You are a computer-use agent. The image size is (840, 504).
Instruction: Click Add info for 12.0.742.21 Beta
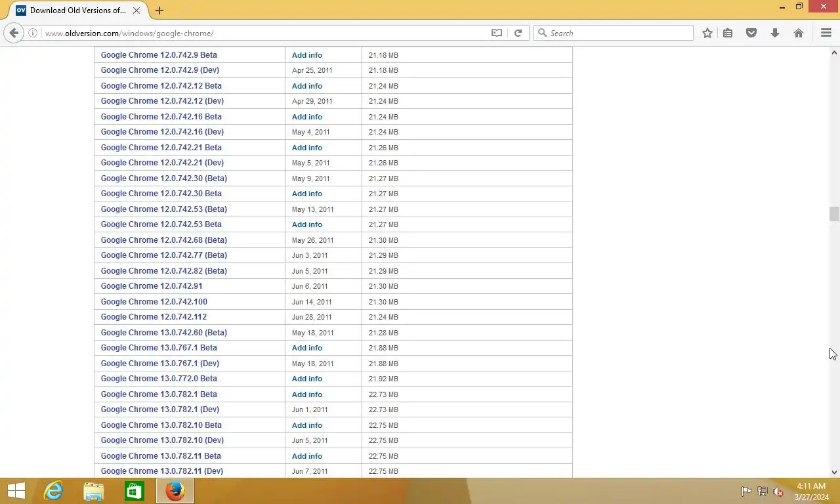point(307,148)
